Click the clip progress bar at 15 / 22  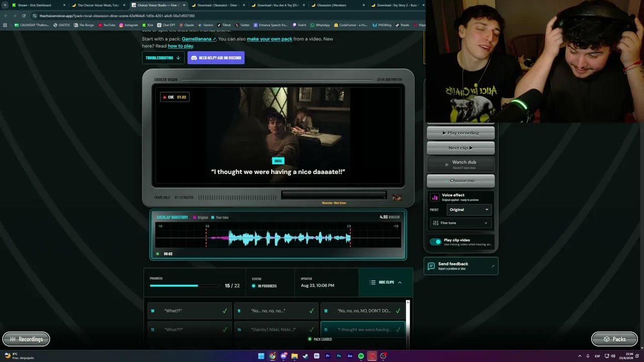185,286
